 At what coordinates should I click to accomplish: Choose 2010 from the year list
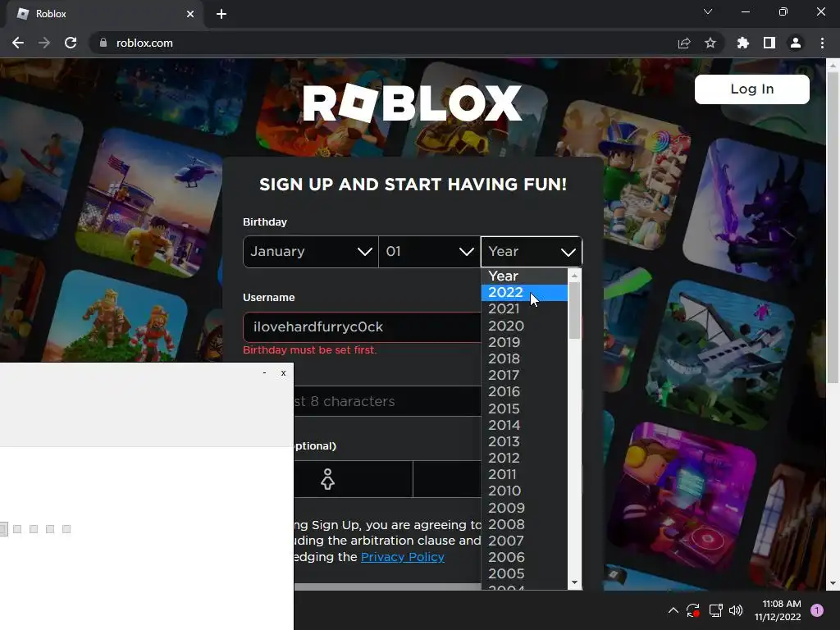click(524, 491)
